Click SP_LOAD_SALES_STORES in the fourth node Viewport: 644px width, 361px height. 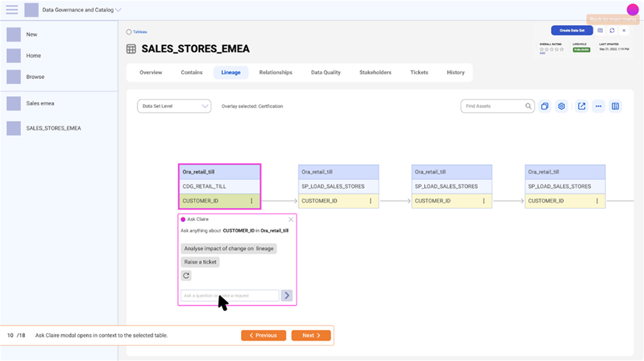pos(565,186)
